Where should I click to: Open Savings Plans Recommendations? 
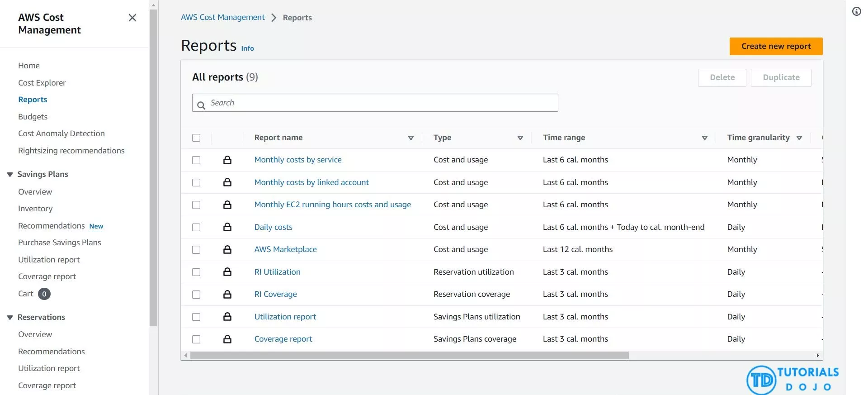pos(52,226)
